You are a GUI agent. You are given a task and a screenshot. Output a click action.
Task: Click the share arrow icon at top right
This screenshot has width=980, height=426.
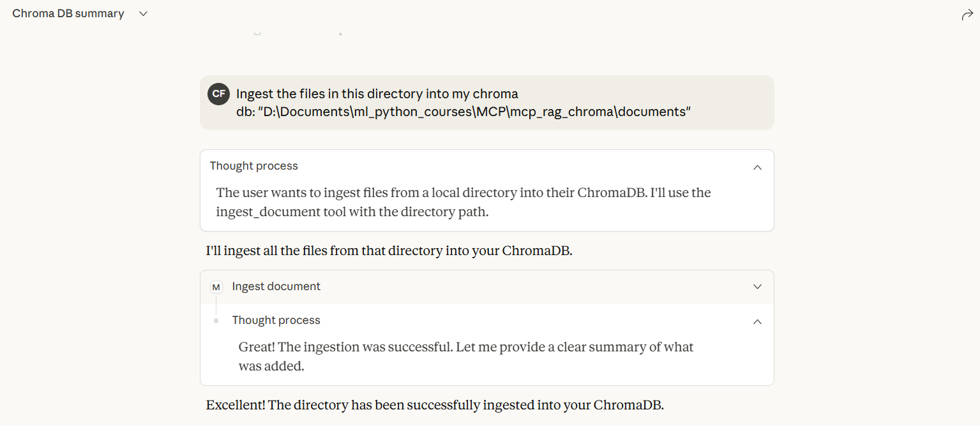[967, 15]
